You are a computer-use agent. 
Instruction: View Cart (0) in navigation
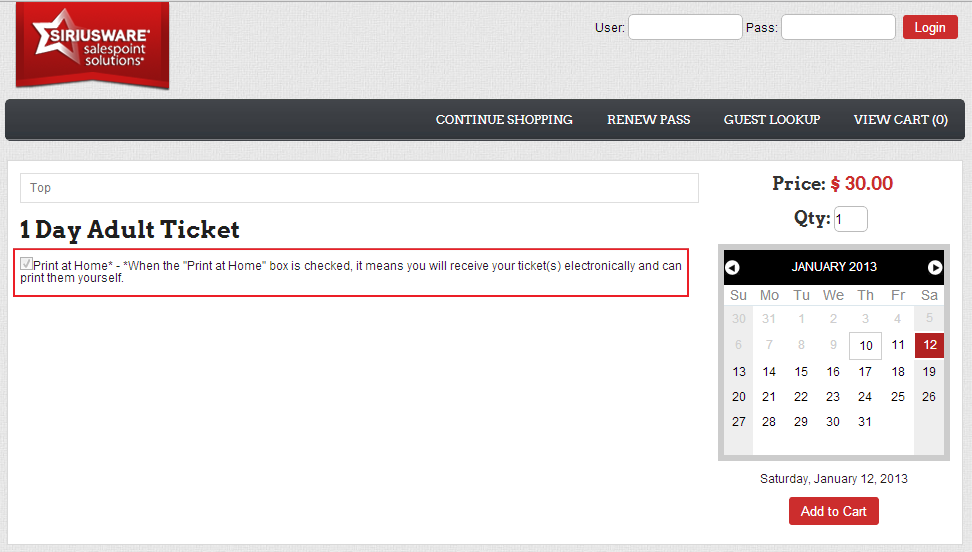[900, 120]
